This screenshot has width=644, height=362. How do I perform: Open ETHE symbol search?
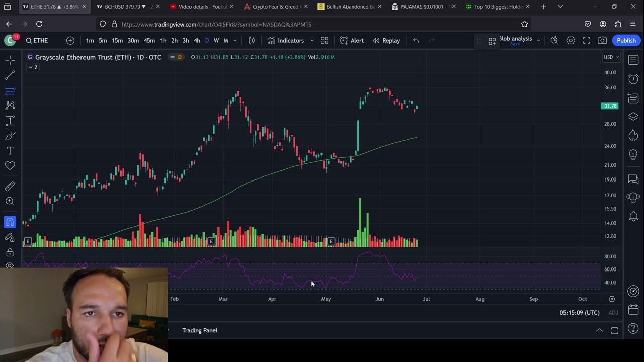click(37, 40)
